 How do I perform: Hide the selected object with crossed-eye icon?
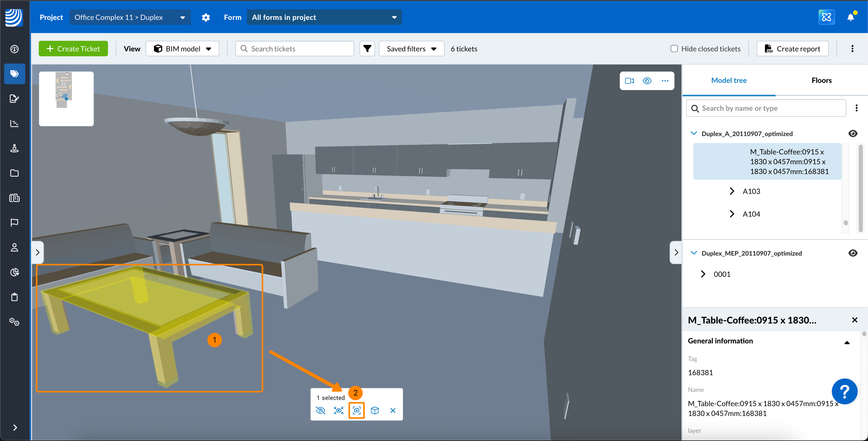[x=320, y=410]
